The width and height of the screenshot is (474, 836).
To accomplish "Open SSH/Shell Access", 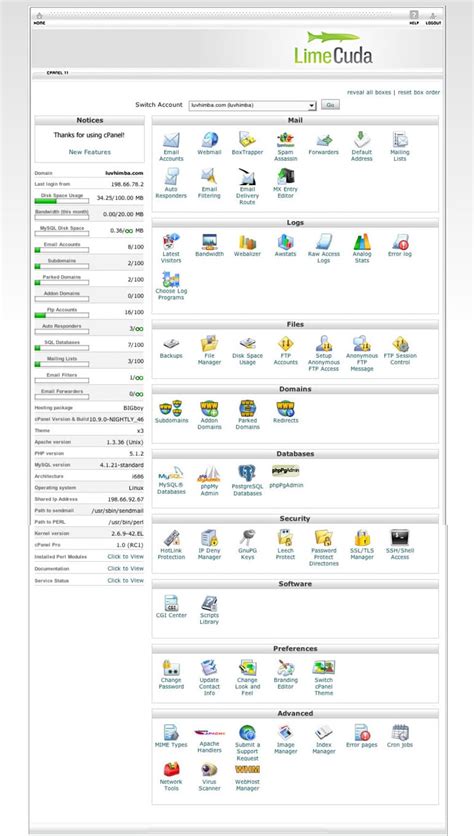I will tap(399, 545).
